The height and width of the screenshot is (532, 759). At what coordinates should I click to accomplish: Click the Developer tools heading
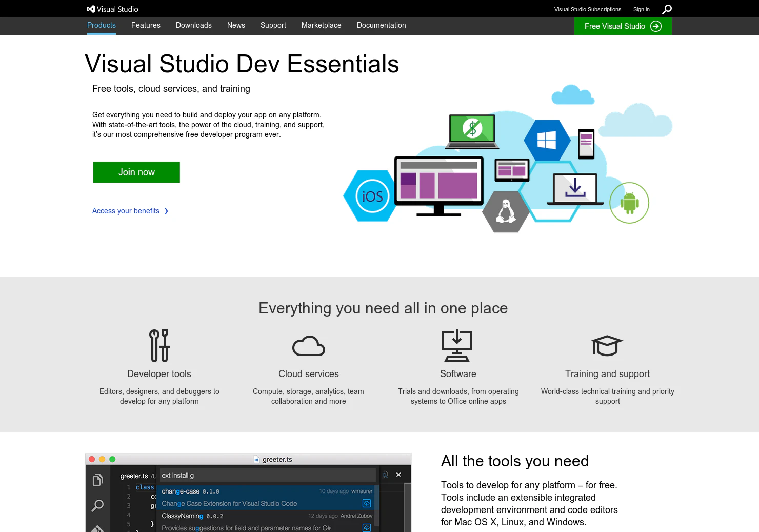pyautogui.click(x=159, y=374)
